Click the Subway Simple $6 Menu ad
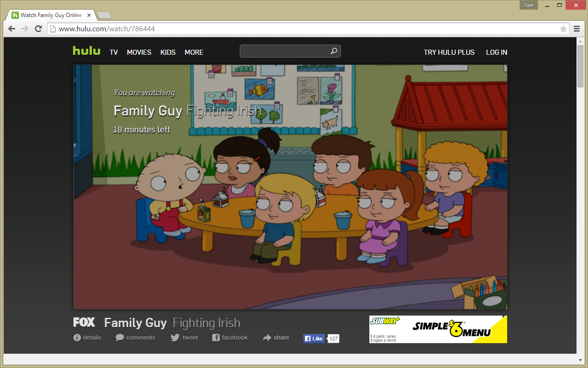588x368 pixels. click(x=438, y=329)
